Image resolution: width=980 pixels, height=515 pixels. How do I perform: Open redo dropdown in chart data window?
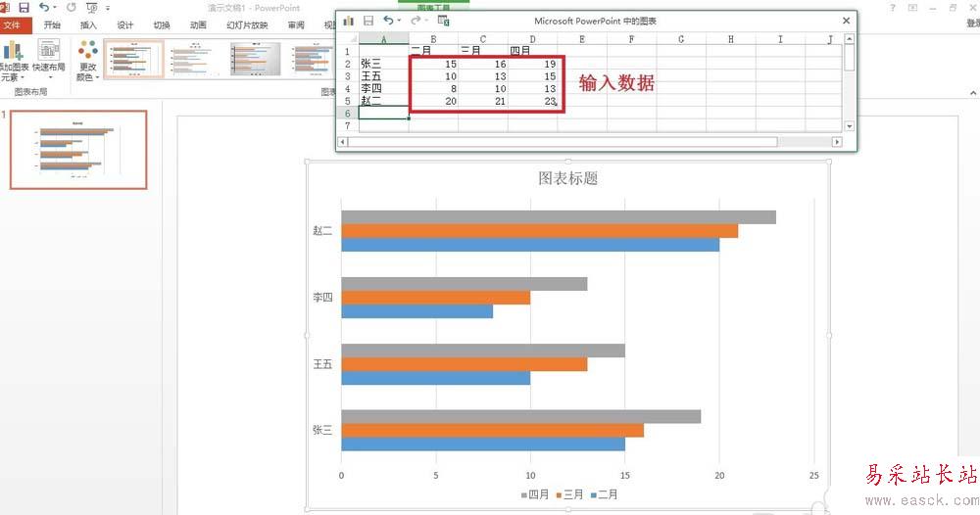click(427, 22)
